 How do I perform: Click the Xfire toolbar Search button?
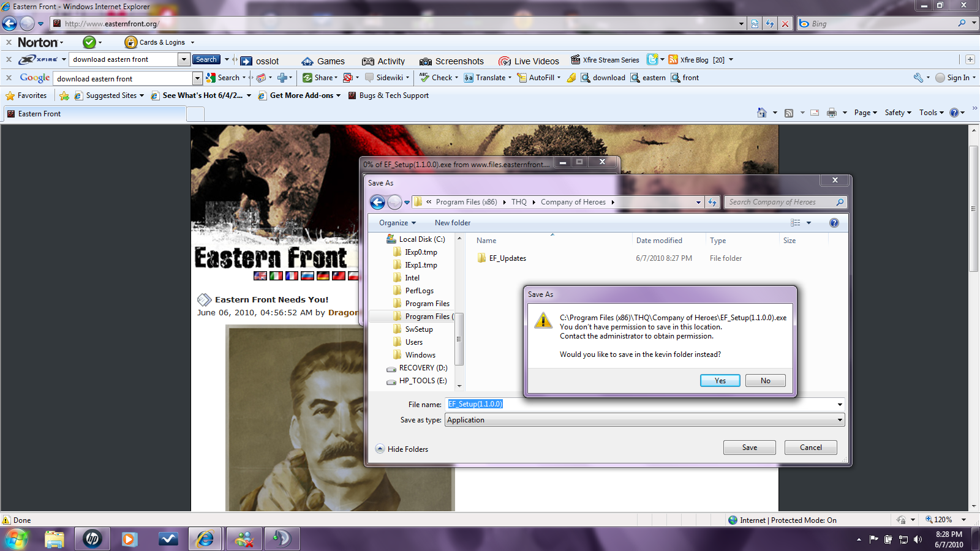point(206,59)
